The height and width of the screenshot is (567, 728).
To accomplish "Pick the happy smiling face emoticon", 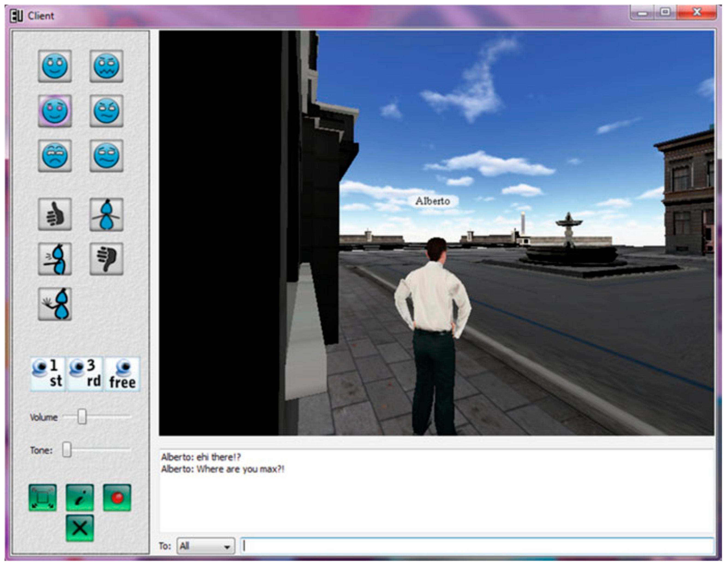I will click(55, 66).
